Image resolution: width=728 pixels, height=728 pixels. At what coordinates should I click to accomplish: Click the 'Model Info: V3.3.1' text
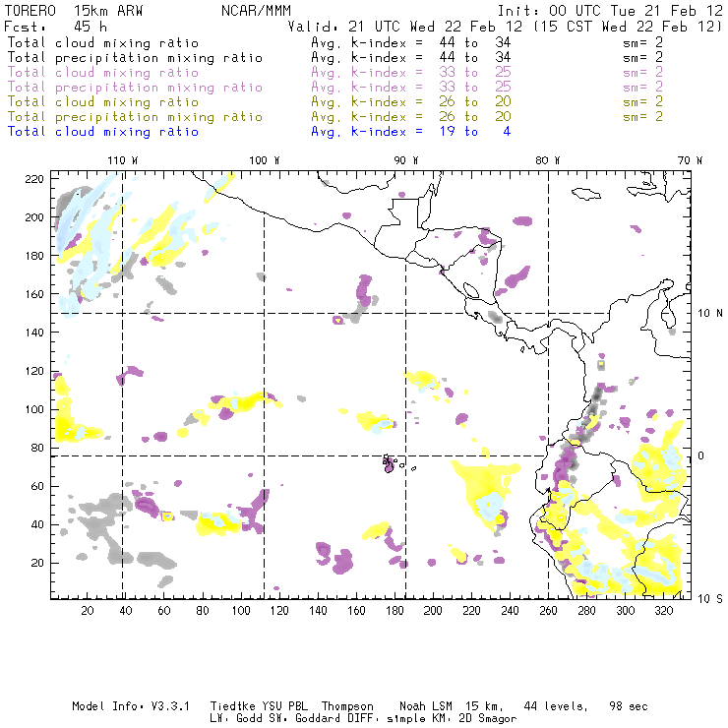coord(131,706)
